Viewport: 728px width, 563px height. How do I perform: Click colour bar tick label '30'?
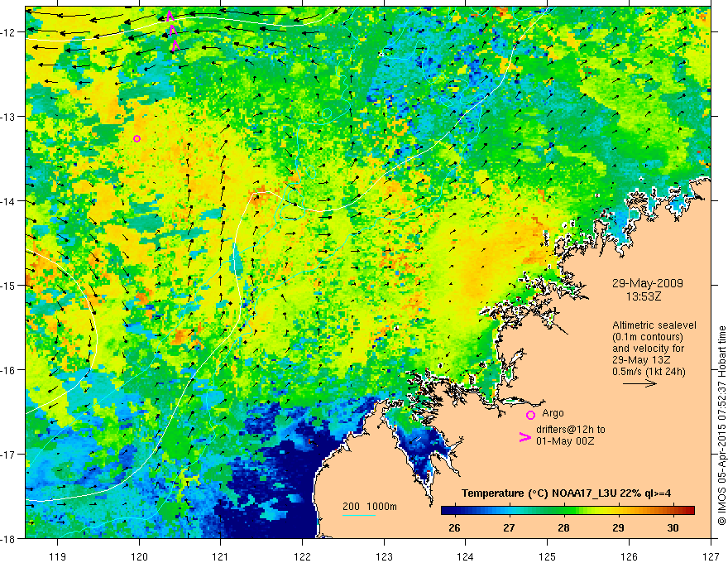673,527
